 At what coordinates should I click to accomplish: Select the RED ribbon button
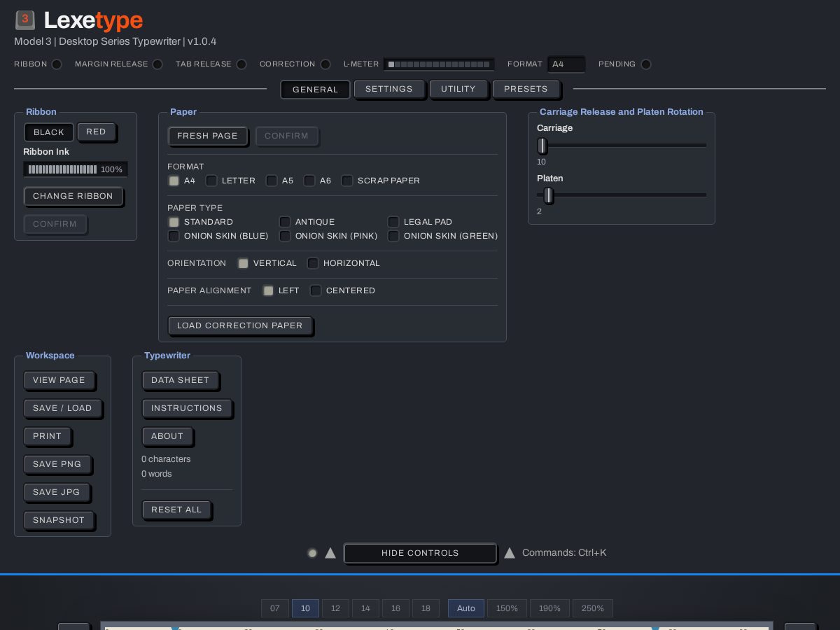(x=96, y=132)
